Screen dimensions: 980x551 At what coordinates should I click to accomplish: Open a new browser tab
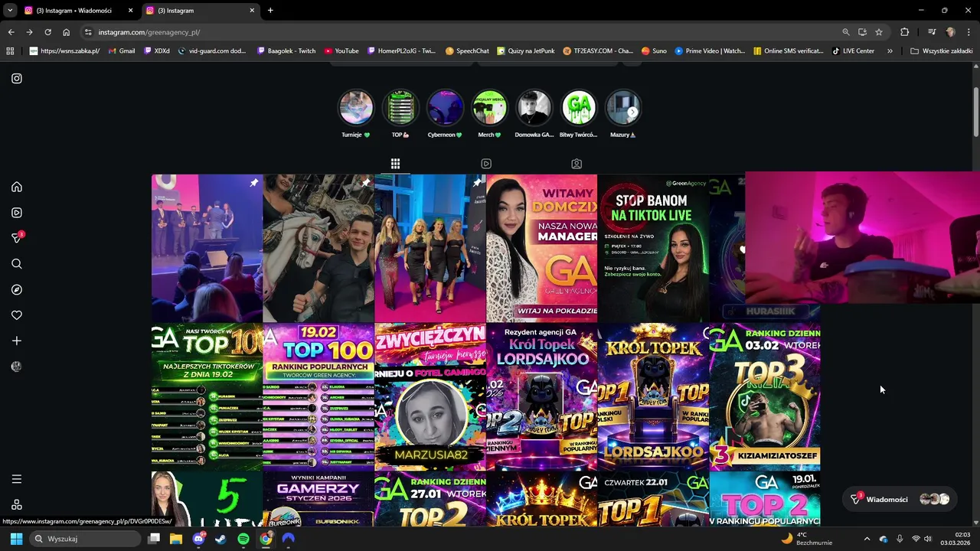270,11
